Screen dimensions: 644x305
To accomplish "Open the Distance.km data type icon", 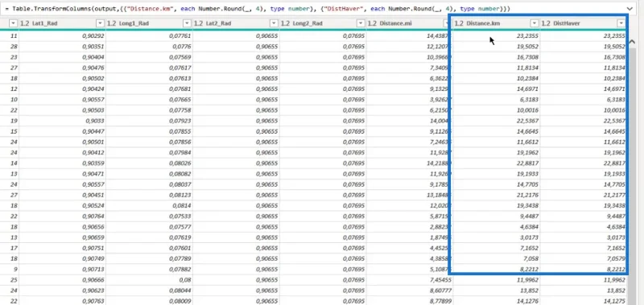I will click(459, 23).
